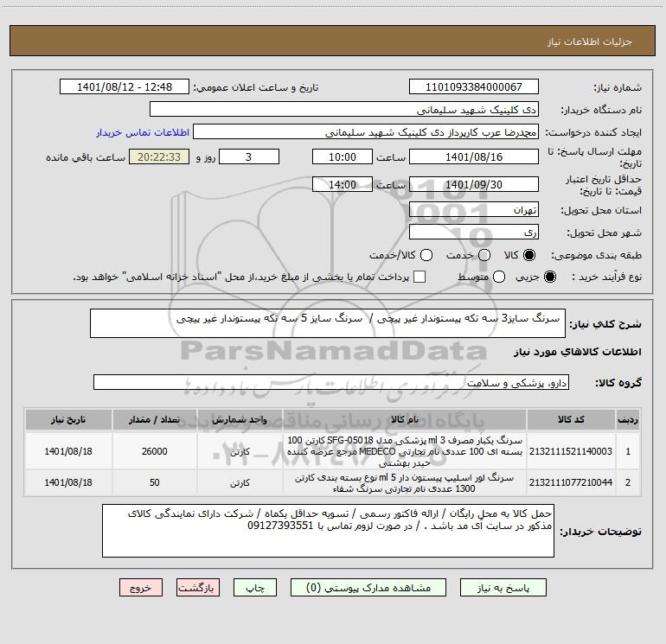Click the کد کالا column header
Image resolution: width=666 pixels, height=644 pixels.
click(x=571, y=419)
